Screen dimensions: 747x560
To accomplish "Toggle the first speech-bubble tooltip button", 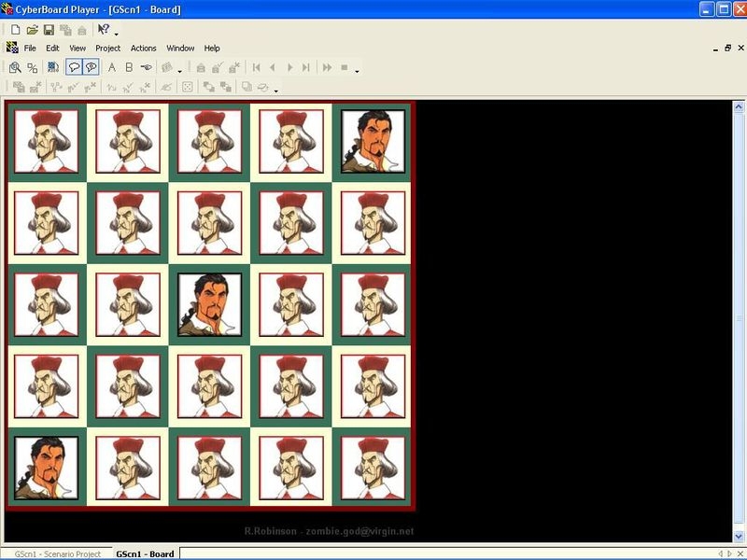I will (74, 67).
